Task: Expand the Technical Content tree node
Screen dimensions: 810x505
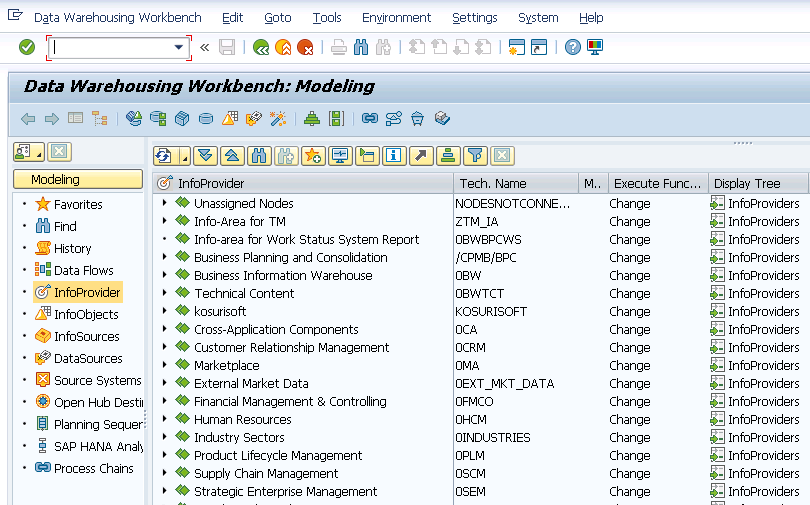Action: pyautogui.click(x=165, y=293)
